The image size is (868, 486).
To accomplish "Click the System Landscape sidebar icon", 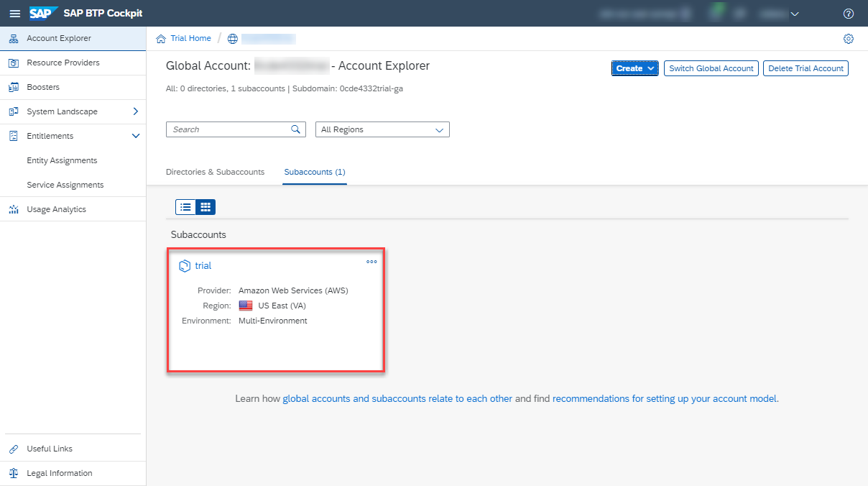I will 13,112.
